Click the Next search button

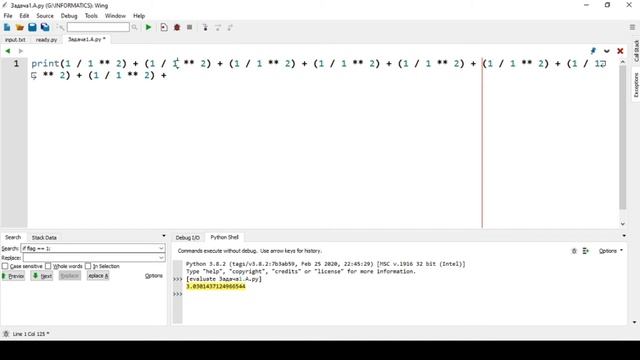42,276
